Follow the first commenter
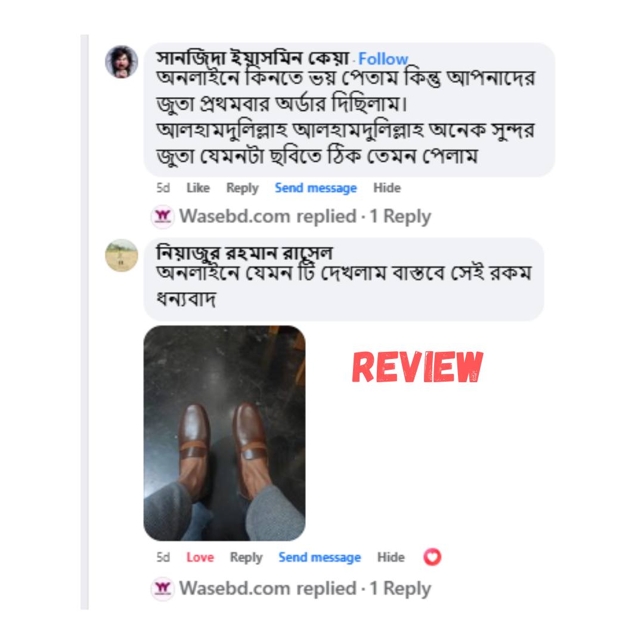 (x=383, y=58)
